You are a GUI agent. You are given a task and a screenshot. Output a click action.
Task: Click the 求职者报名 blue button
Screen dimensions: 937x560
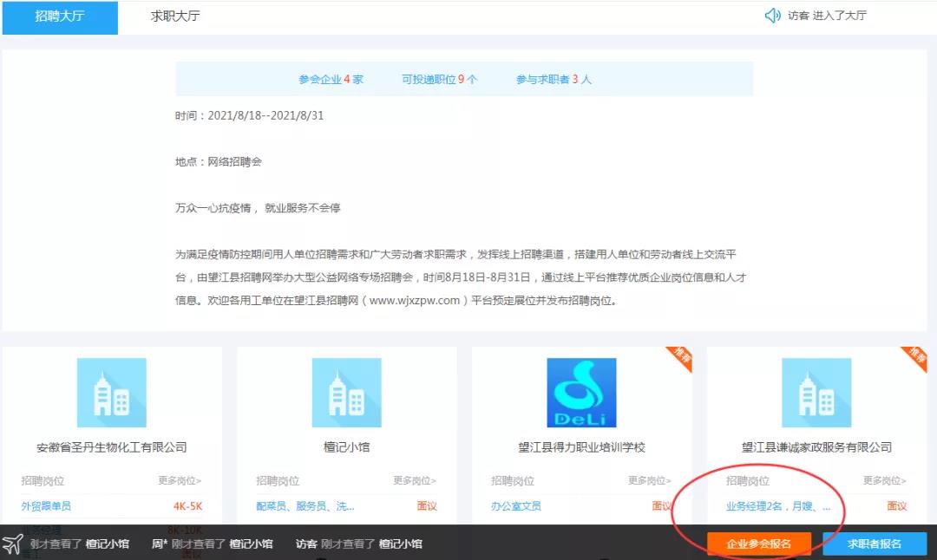tap(875, 544)
